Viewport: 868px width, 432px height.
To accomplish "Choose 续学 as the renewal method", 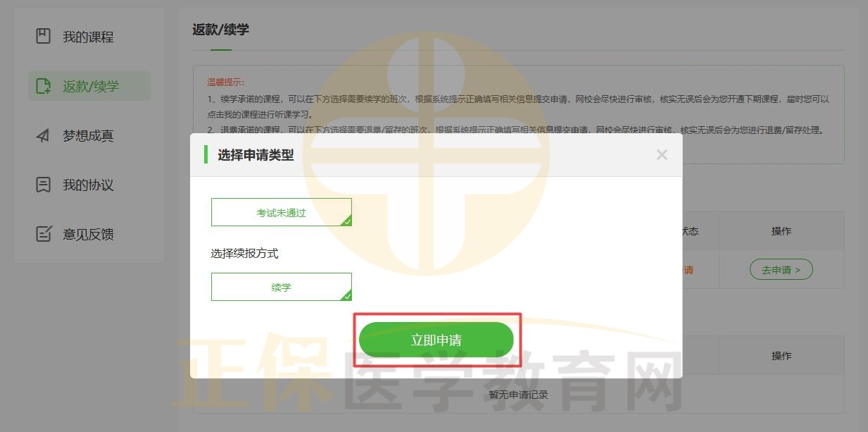I will click(281, 287).
